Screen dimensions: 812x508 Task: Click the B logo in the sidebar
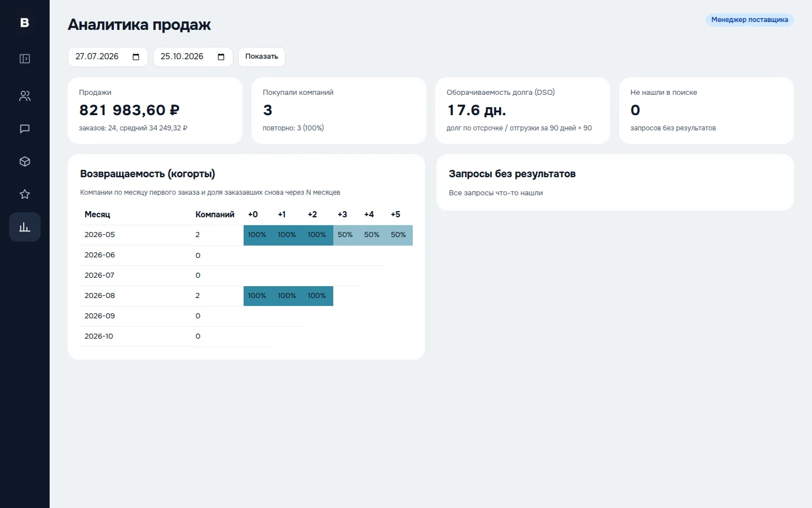tap(25, 23)
